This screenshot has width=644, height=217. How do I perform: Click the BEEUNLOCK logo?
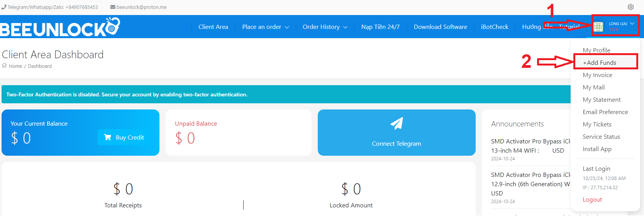click(x=60, y=27)
